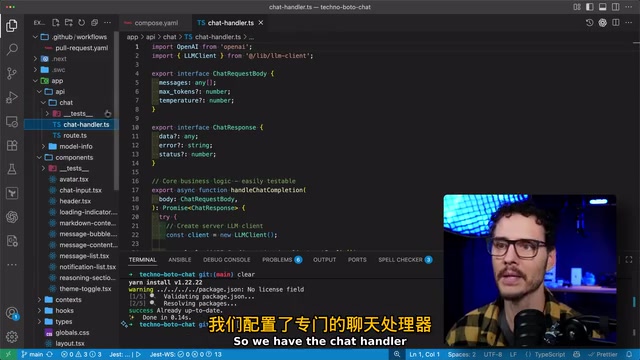Click Ln 1, Col 1 cursor position

424,354
